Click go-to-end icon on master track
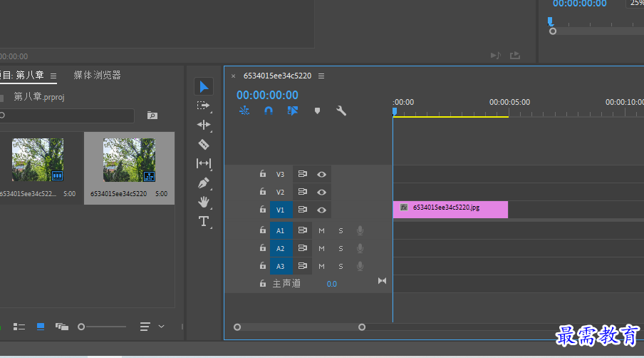The height and width of the screenshot is (358, 644). (x=382, y=281)
